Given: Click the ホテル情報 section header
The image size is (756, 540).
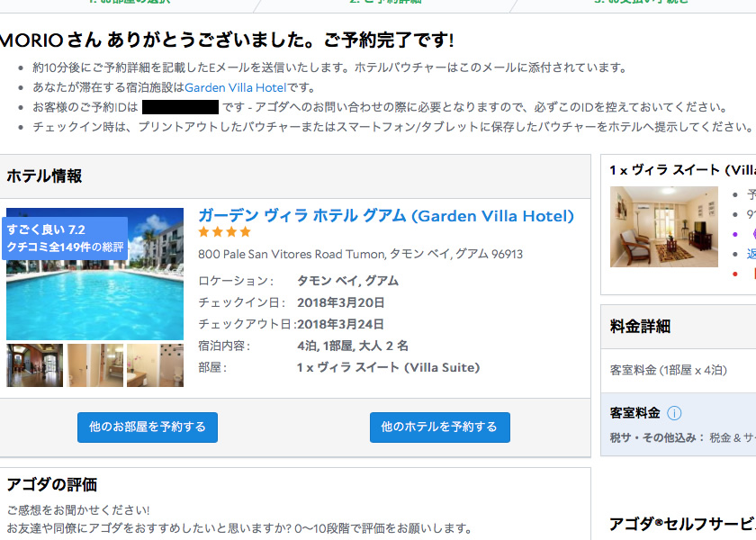Looking at the screenshot, I should pyautogui.click(x=44, y=176).
